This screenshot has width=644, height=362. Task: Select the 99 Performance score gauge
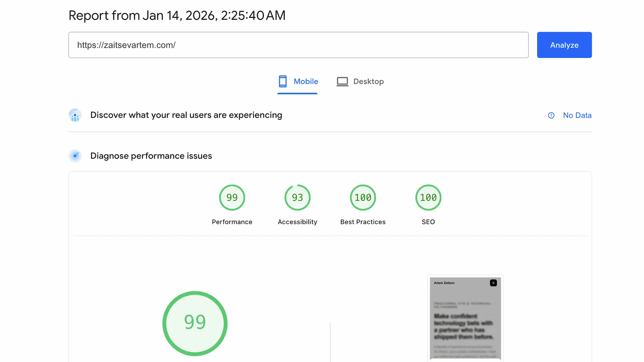(232, 197)
